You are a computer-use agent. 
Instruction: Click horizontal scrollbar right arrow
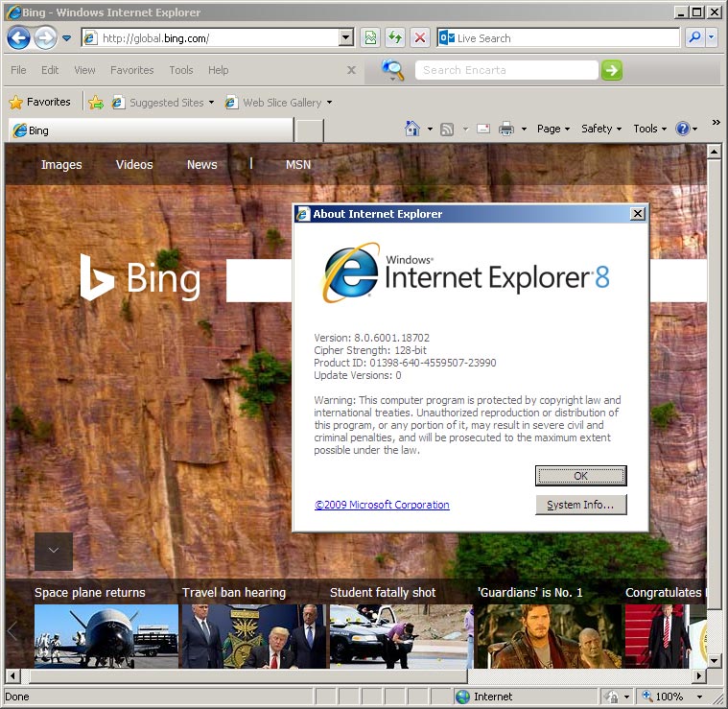[699, 675]
